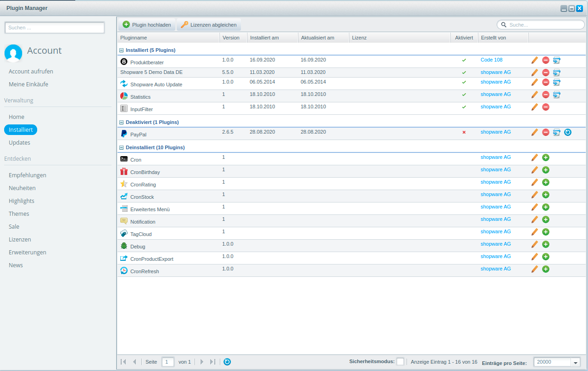
Task: Install CronStock with green plus icon
Action: [546, 195]
